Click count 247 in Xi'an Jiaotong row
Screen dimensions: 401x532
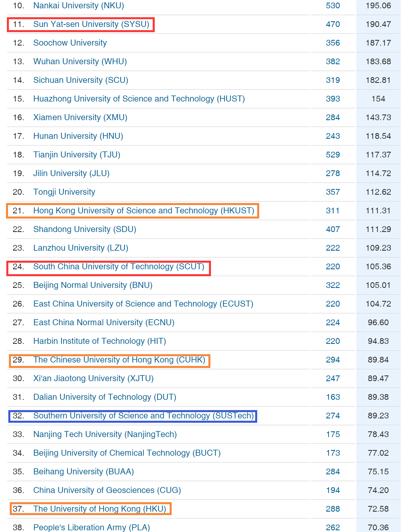pyautogui.click(x=333, y=379)
